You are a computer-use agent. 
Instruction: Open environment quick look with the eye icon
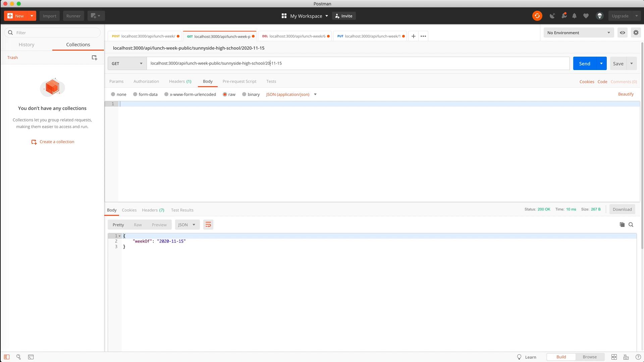point(623,33)
